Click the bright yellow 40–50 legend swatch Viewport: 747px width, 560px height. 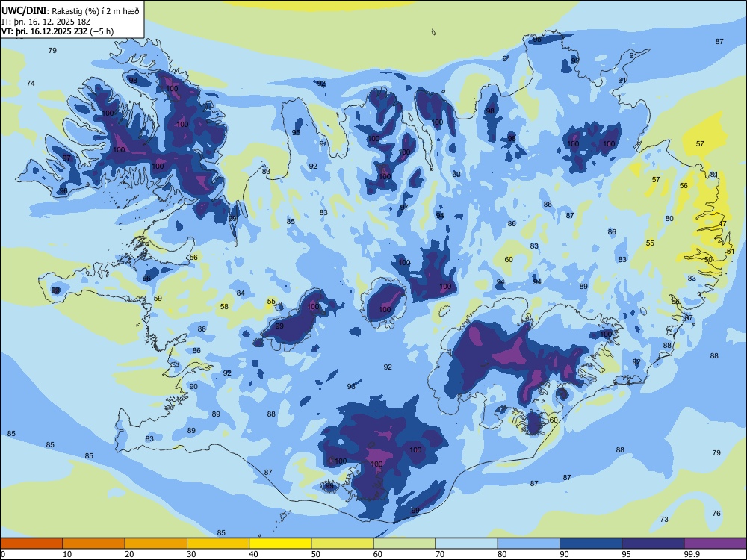point(280,544)
